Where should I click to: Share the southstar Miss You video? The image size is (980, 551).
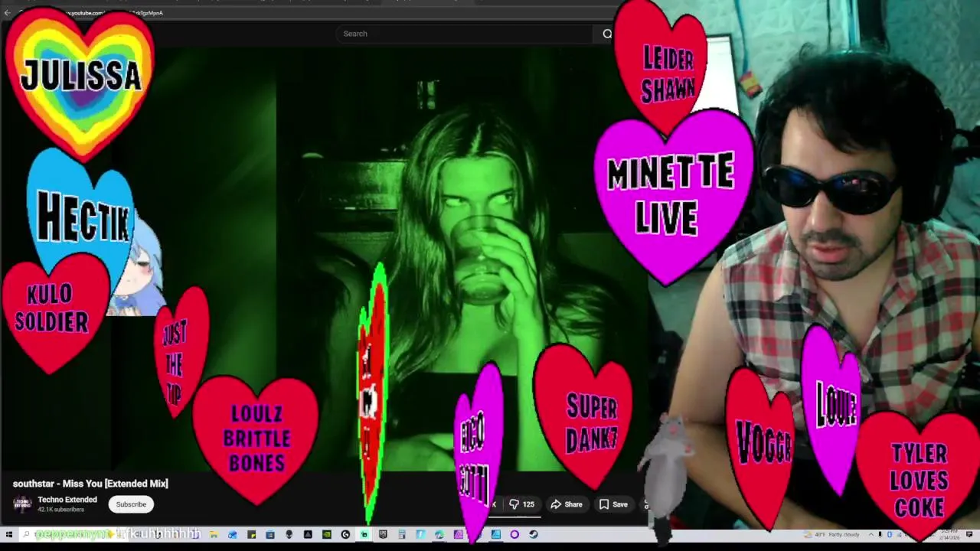(x=567, y=504)
